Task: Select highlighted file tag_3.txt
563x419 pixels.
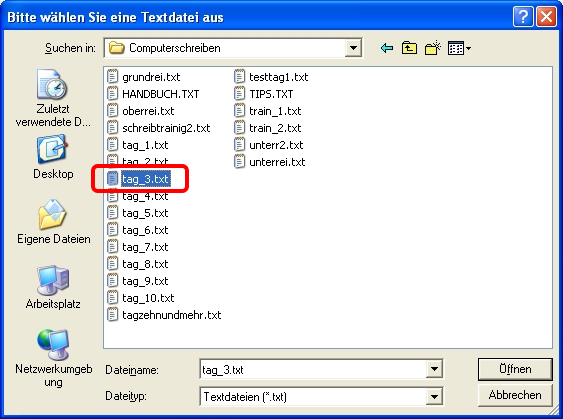Action: click(x=139, y=179)
